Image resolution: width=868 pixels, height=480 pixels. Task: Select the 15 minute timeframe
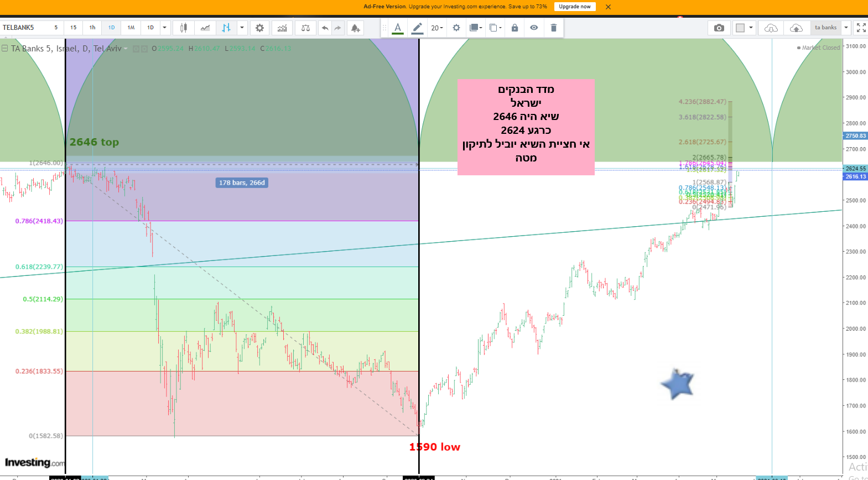[74, 28]
